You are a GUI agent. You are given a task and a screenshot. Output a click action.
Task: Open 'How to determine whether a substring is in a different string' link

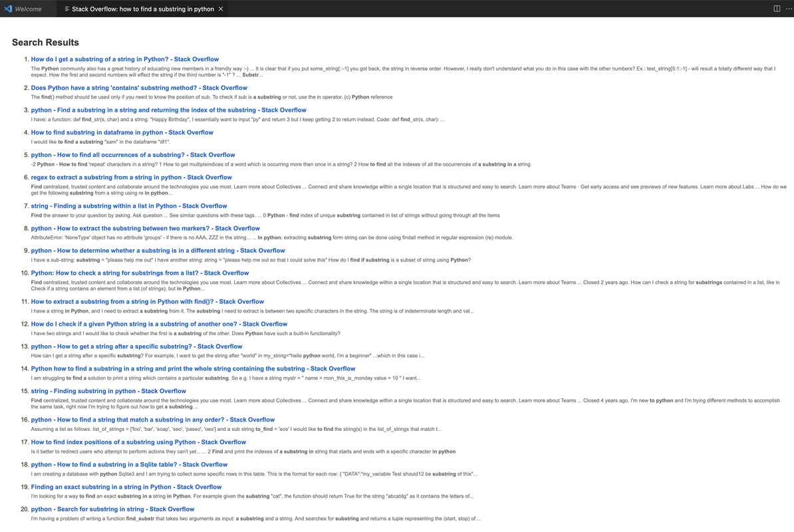click(158, 251)
